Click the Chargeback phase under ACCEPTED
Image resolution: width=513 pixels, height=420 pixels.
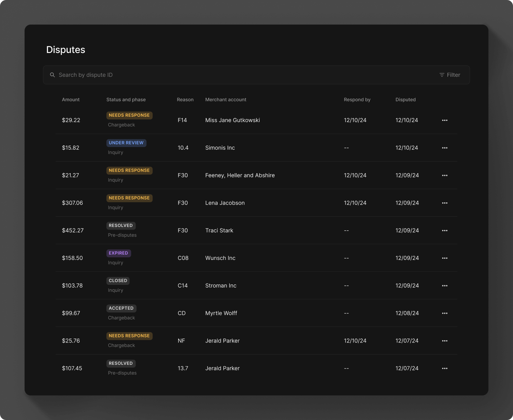(x=121, y=318)
